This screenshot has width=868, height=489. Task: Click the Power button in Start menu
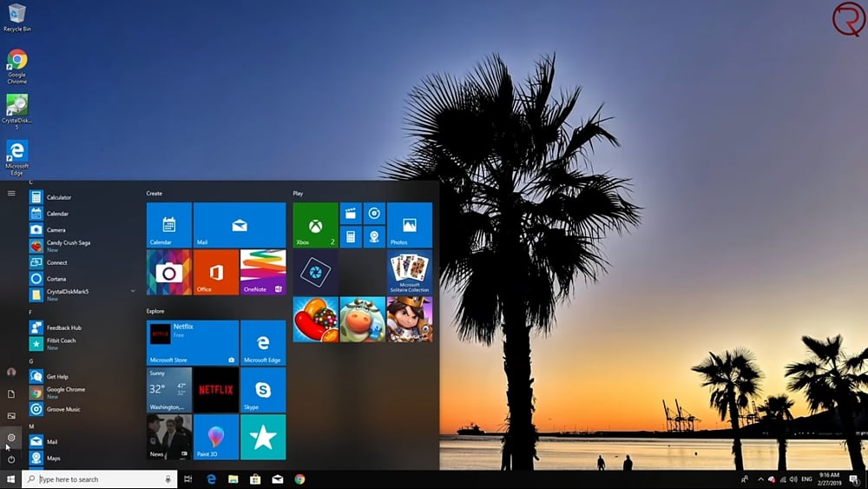[11, 459]
